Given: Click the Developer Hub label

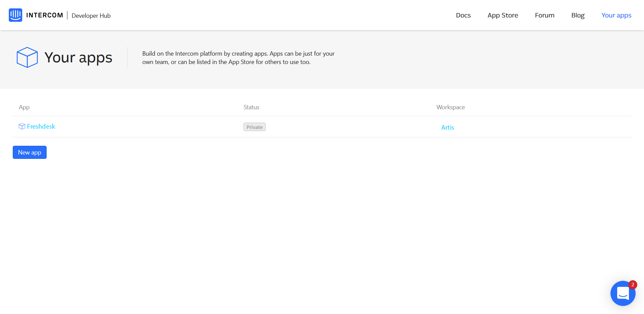Looking at the screenshot, I should (x=91, y=16).
